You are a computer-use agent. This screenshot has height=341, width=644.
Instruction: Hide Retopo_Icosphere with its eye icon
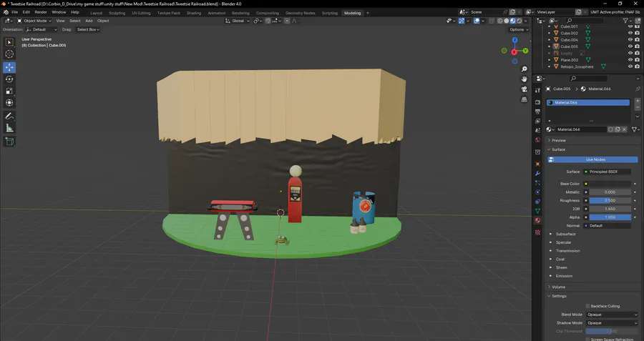tap(630, 66)
